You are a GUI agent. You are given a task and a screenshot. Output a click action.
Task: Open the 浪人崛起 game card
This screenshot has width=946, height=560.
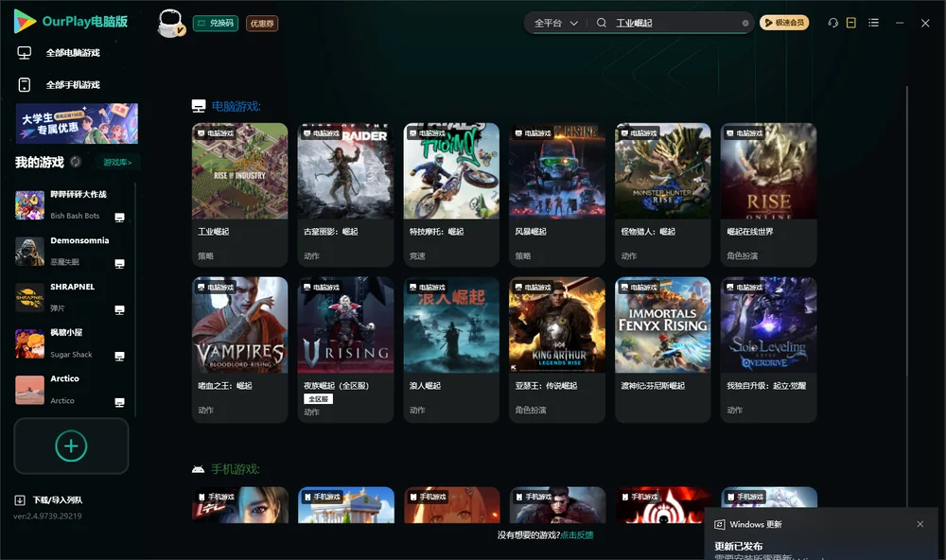tap(451, 349)
